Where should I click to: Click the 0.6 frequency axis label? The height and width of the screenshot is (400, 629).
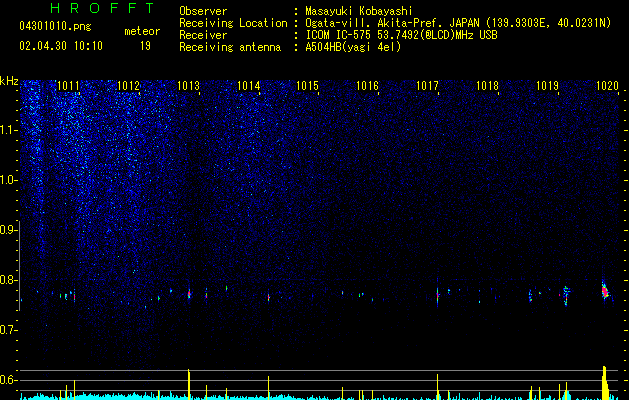pos(8,380)
